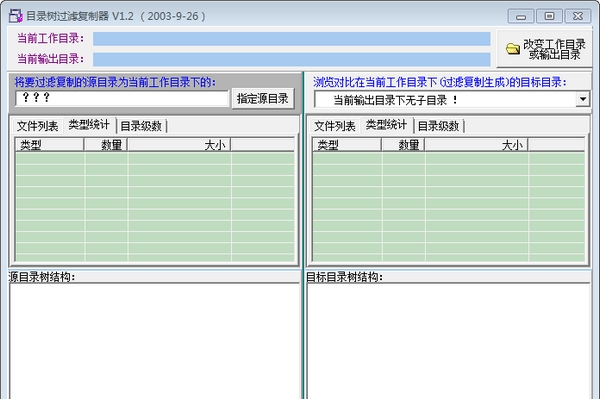Viewport: 600px width, 399px height.
Task: Select the combo box showing 当前输出目录下无子目录
Action: [452, 99]
